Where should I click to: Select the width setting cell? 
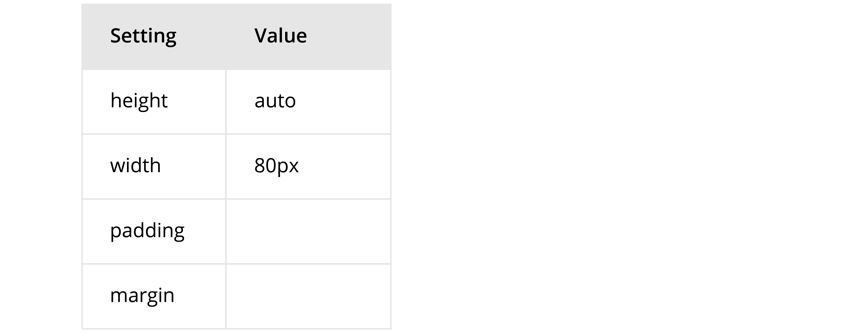tap(154, 166)
